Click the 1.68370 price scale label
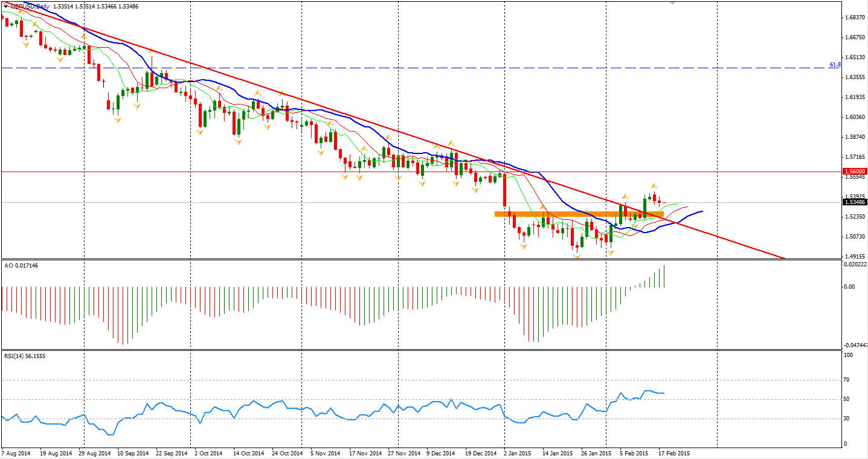The width and height of the screenshot is (868, 459). click(855, 18)
